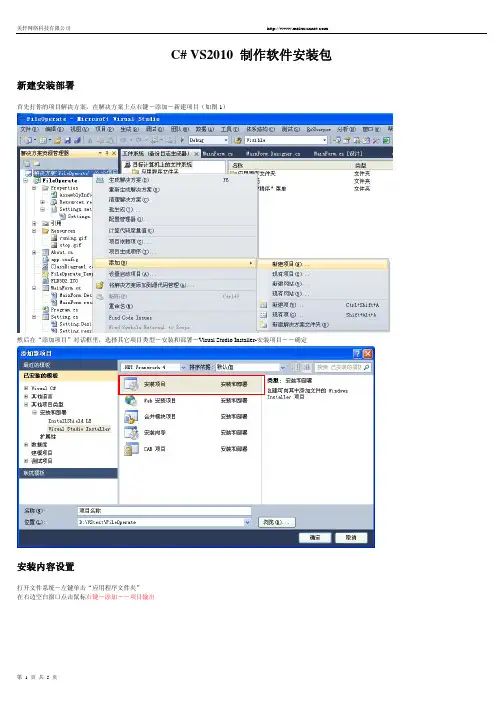
Task: Open the 联机模板 section
Action: 68,473
